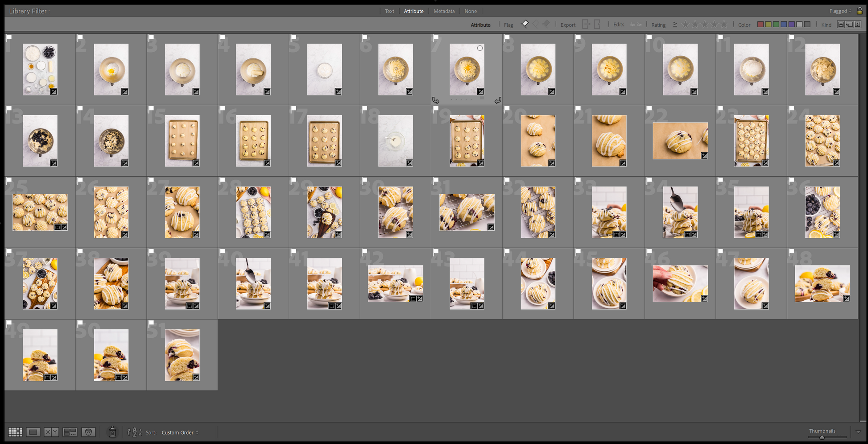Open the Flagged filter preset dropdown
Image resolution: width=868 pixels, height=444 pixels.
click(x=840, y=11)
